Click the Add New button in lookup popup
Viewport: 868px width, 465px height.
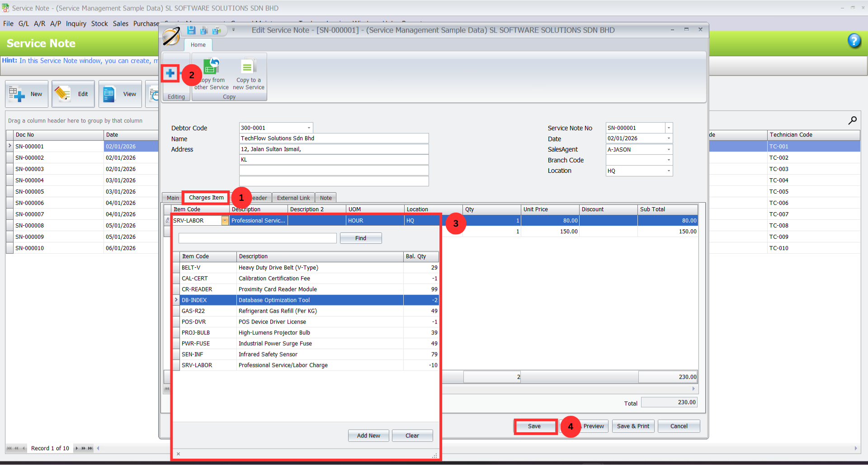(368, 436)
